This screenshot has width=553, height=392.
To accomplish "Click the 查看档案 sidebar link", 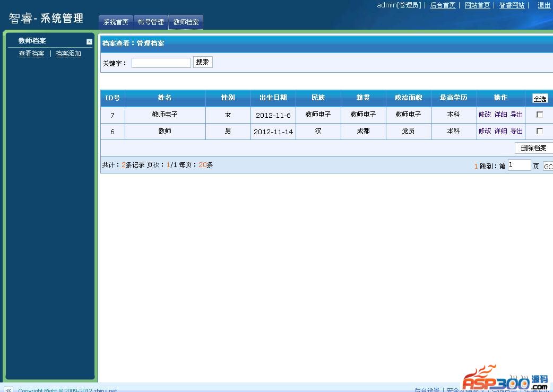I will click(32, 54).
